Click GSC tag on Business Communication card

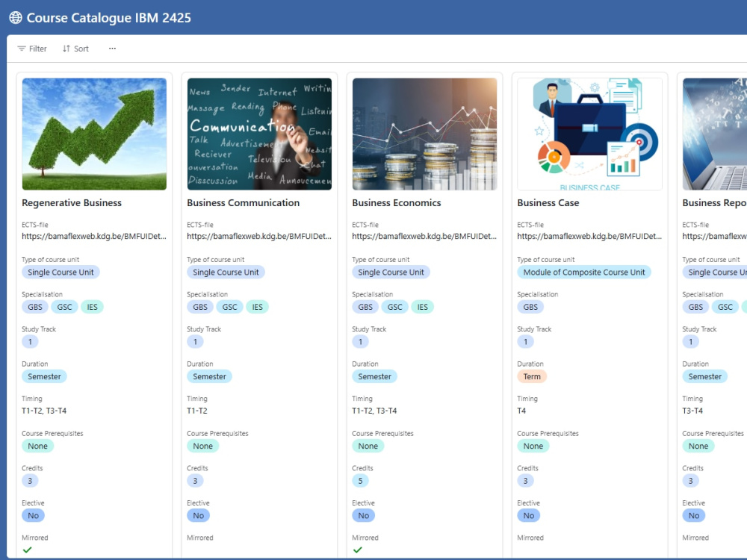[229, 307]
